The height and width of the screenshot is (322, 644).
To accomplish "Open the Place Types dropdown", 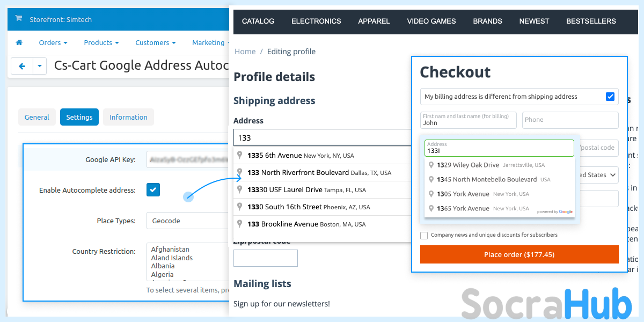I will click(188, 221).
